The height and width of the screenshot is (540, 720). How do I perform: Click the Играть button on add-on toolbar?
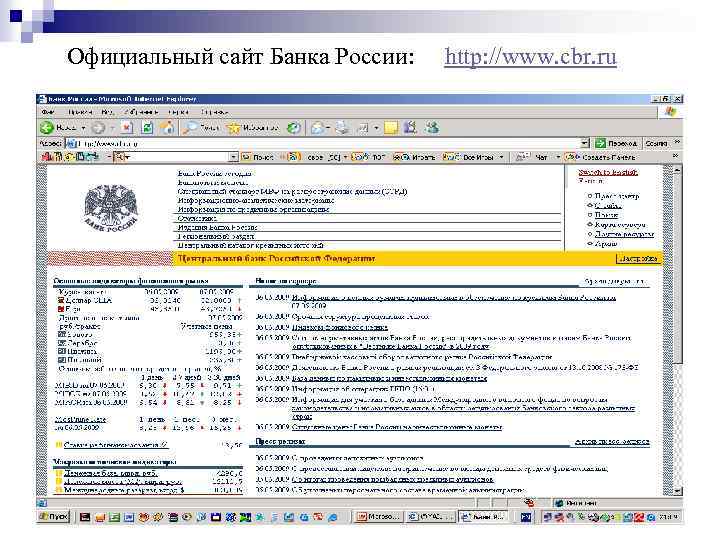tap(414, 157)
